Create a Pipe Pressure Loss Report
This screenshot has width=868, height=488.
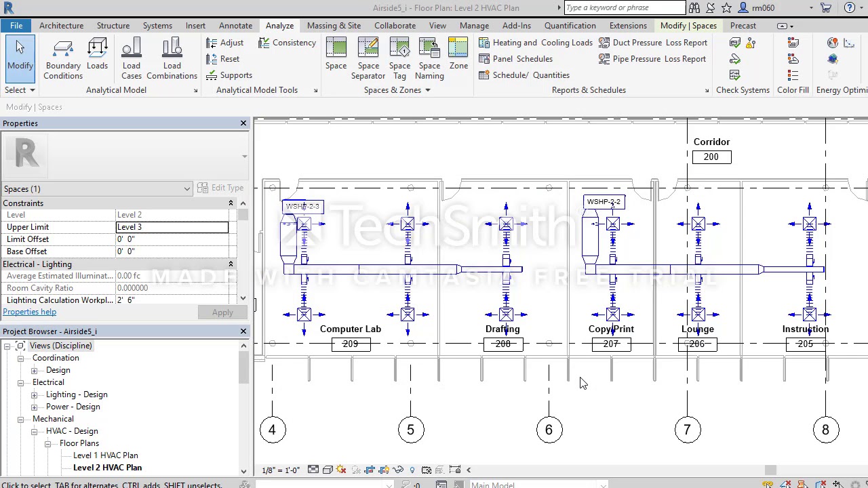[x=652, y=59]
